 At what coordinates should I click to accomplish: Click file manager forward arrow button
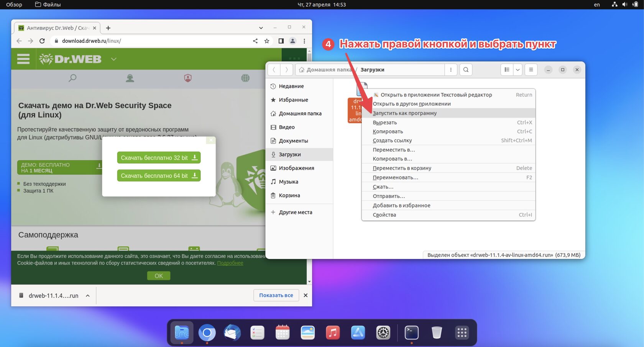point(286,70)
